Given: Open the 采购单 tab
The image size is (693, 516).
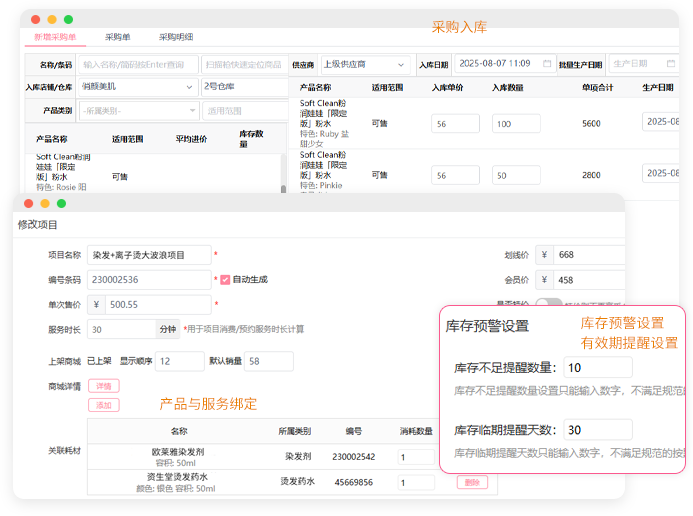Looking at the screenshot, I should [118, 37].
